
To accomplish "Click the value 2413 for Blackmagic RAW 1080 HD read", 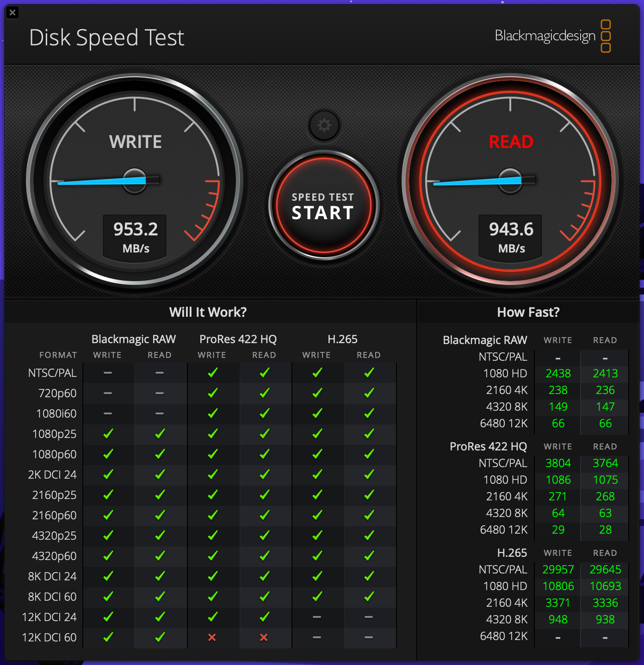I will click(605, 373).
